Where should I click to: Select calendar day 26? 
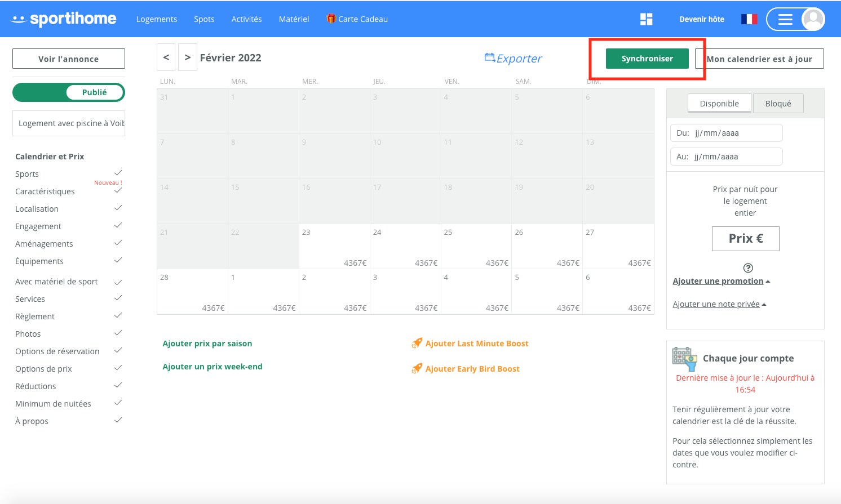pyautogui.click(x=547, y=246)
